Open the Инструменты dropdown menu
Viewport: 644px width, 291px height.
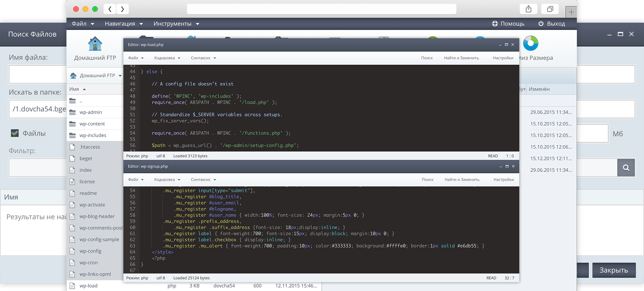176,24
